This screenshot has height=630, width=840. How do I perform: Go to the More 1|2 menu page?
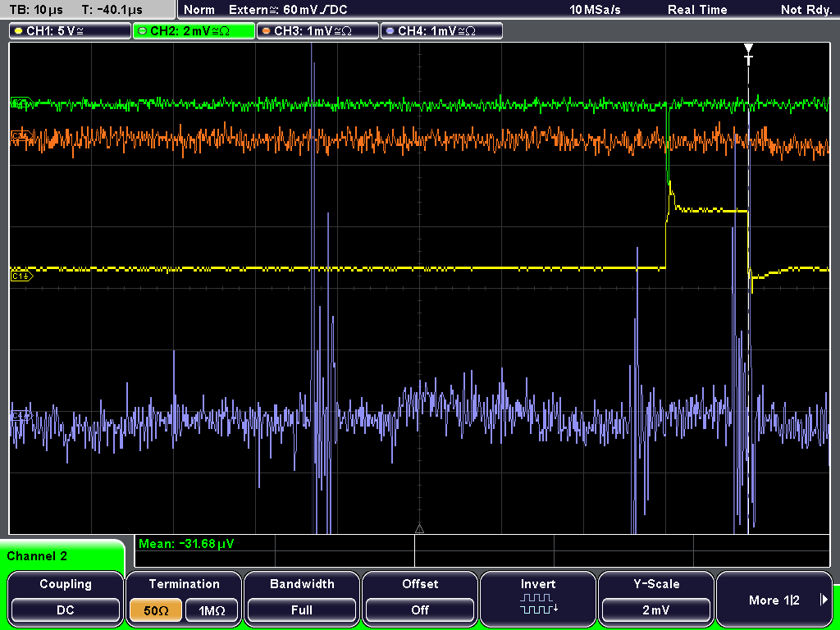774,597
